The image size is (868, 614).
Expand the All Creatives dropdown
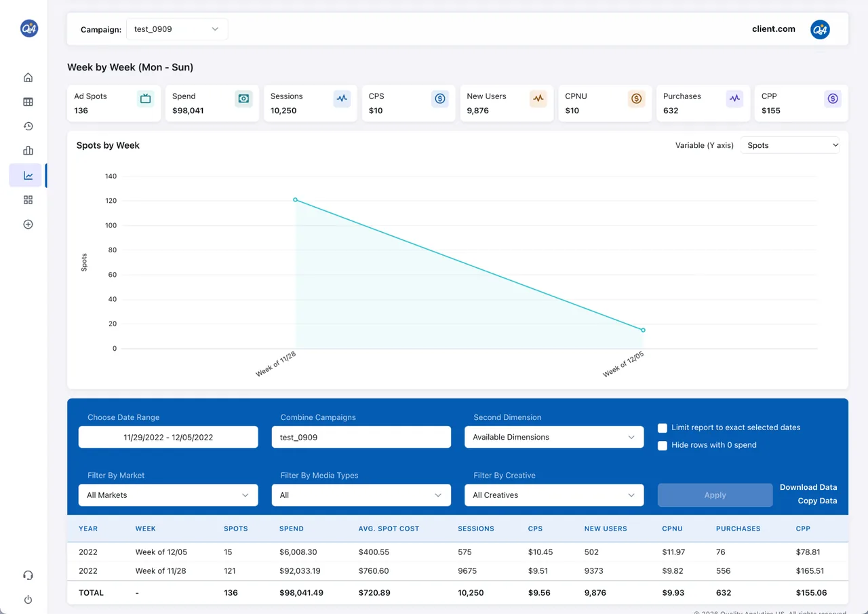coord(554,495)
